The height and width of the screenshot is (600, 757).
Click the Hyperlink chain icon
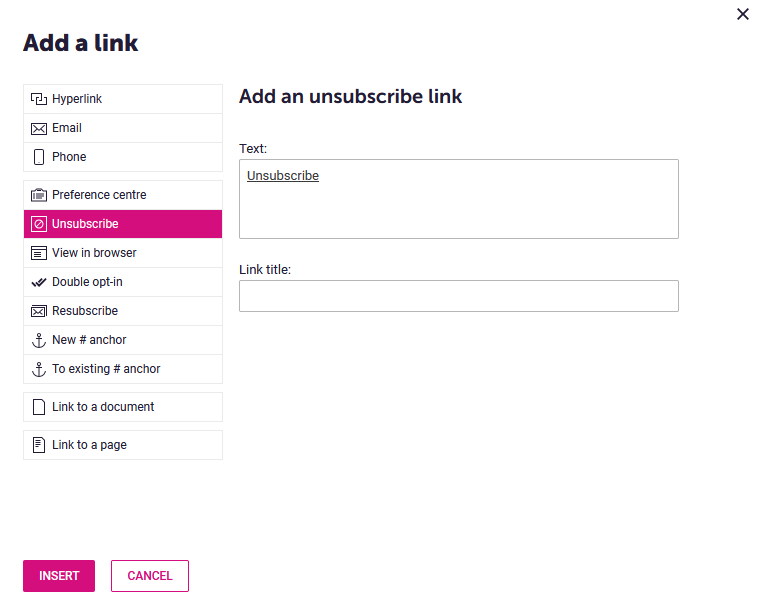(39, 99)
